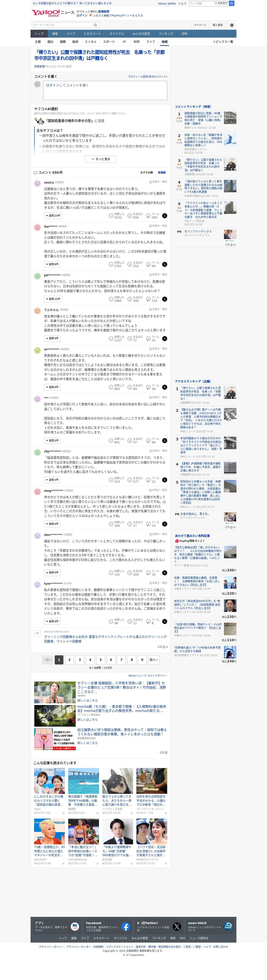This screenshot has width=267, height=980.
Task: Select the 地域 category
Action: pyautogui.click(x=164, y=42)
